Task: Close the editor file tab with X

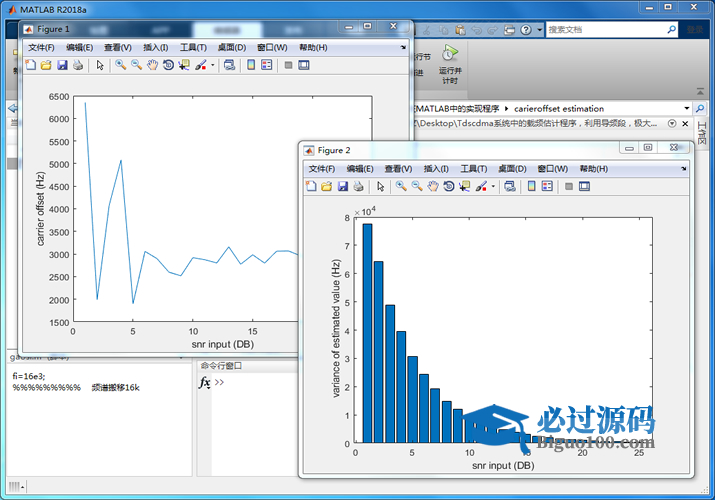Action: click(685, 124)
